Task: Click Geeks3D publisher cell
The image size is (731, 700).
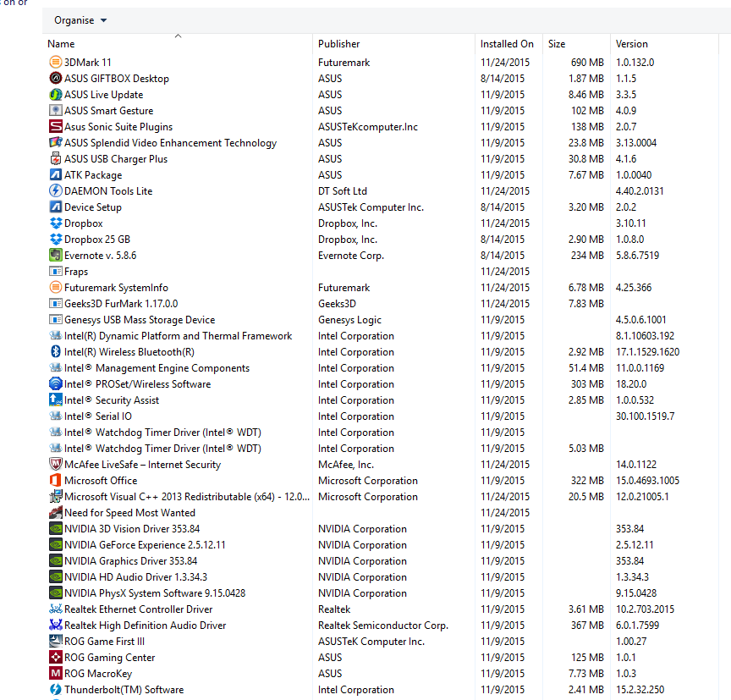Action: 337,304
